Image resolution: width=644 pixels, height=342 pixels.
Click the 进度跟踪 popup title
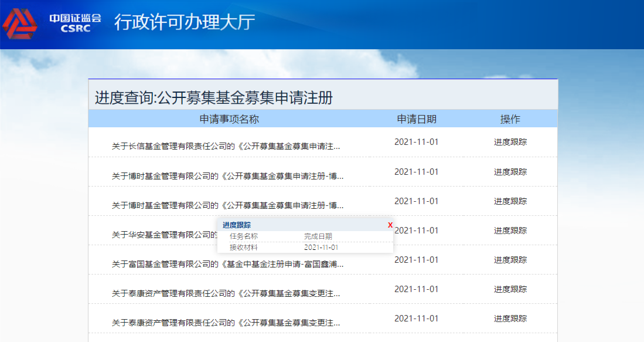[237, 225]
